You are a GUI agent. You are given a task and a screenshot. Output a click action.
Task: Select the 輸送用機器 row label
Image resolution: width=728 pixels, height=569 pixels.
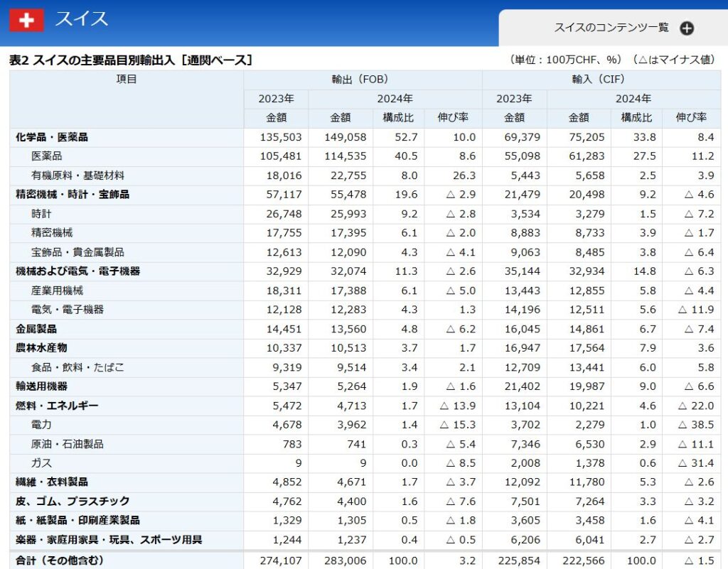click(x=42, y=386)
